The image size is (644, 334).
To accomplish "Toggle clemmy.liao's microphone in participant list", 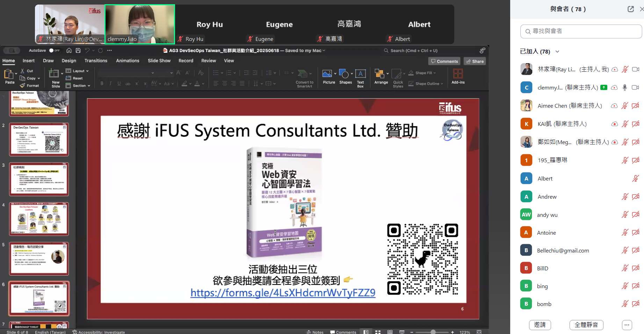I will pos(625,87).
